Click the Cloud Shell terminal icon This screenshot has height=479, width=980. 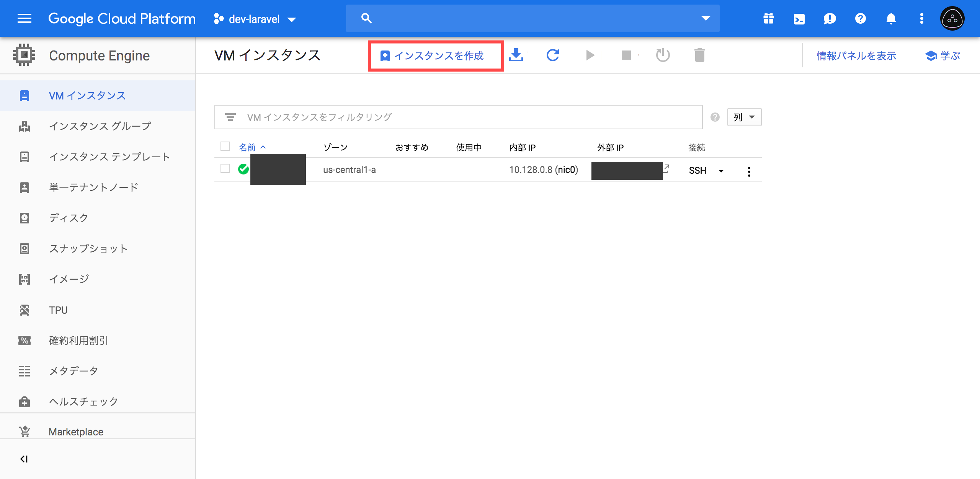(799, 19)
